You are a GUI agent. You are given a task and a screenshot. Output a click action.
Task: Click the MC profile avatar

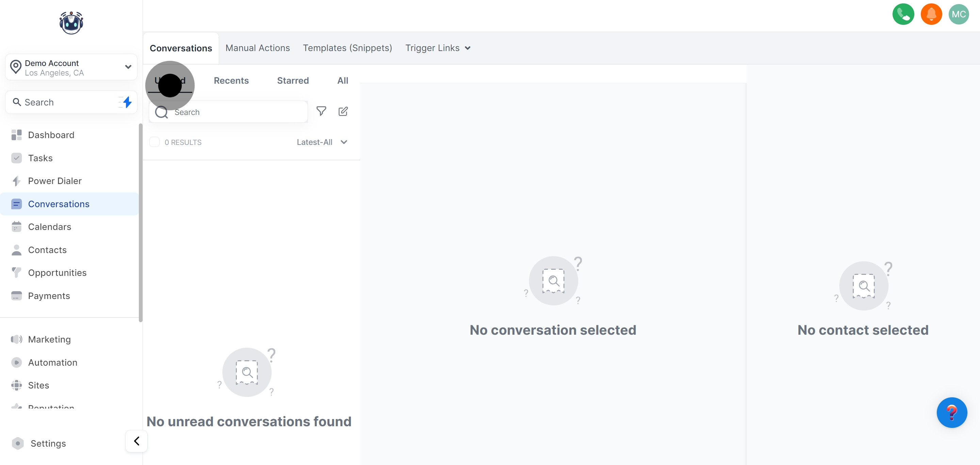click(958, 14)
